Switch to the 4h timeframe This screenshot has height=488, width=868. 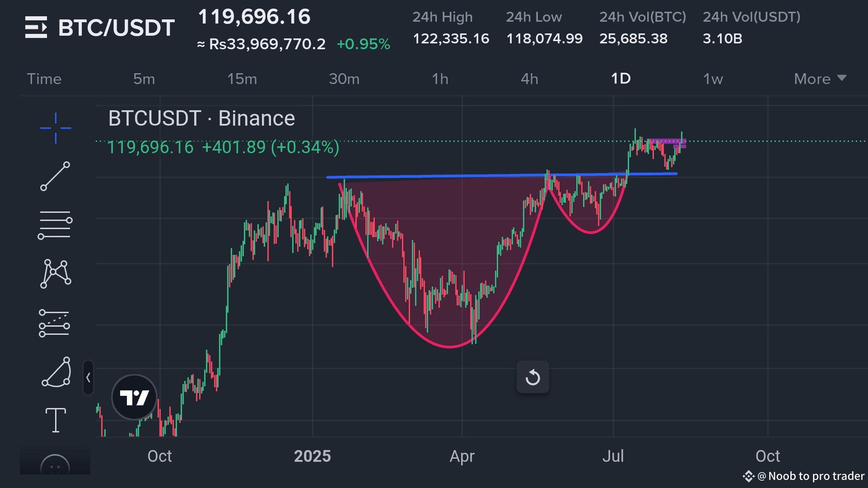(529, 79)
